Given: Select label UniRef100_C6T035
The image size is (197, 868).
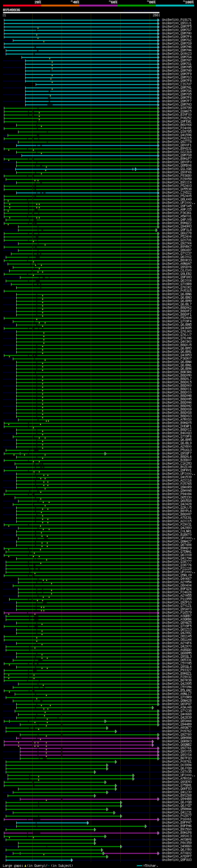Looking at the screenshot, I should [x=177, y=772].
